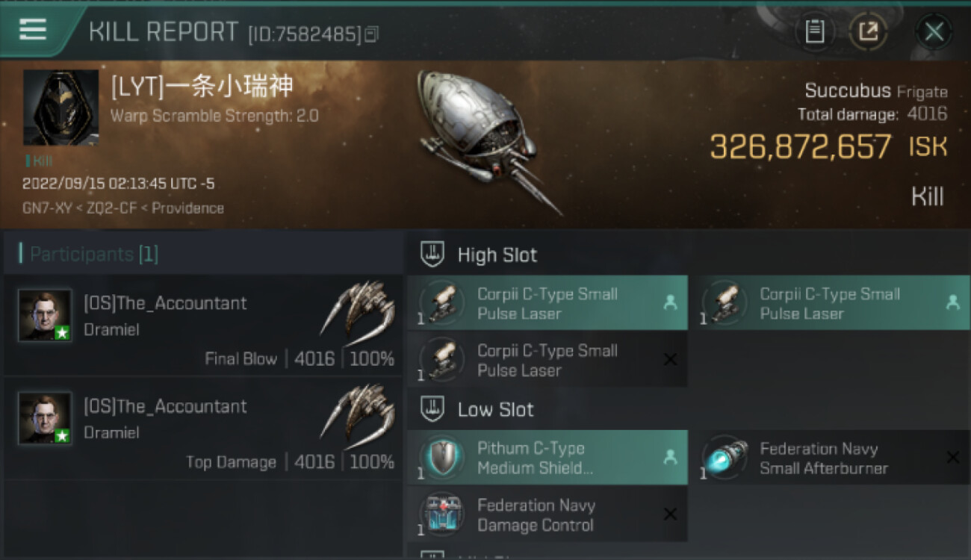Copy the kill report ID
971x560 pixels.
(373, 34)
